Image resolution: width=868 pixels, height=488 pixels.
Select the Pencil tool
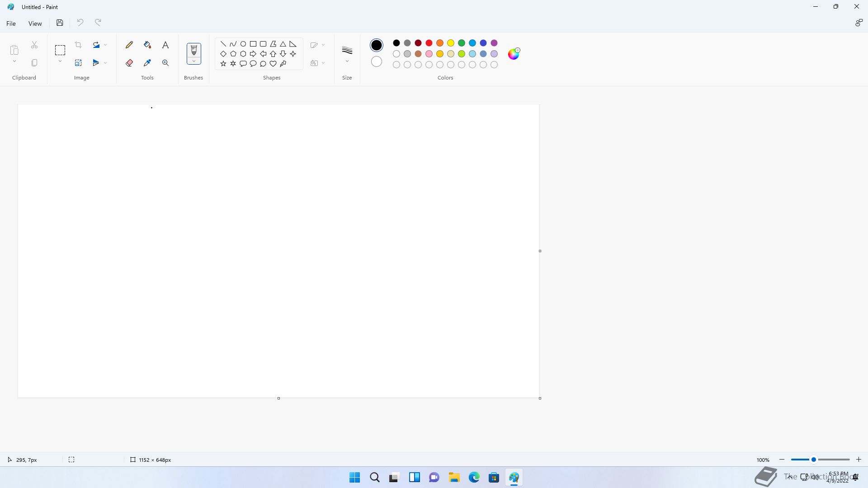[129, 45]
